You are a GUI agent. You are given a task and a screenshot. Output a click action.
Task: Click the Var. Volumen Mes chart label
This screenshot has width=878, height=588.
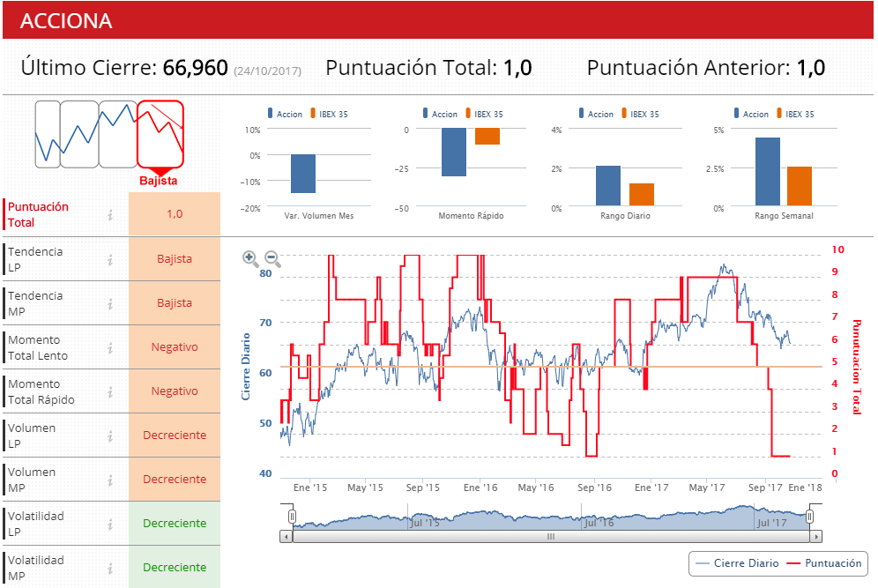click(x=319, y=216)
